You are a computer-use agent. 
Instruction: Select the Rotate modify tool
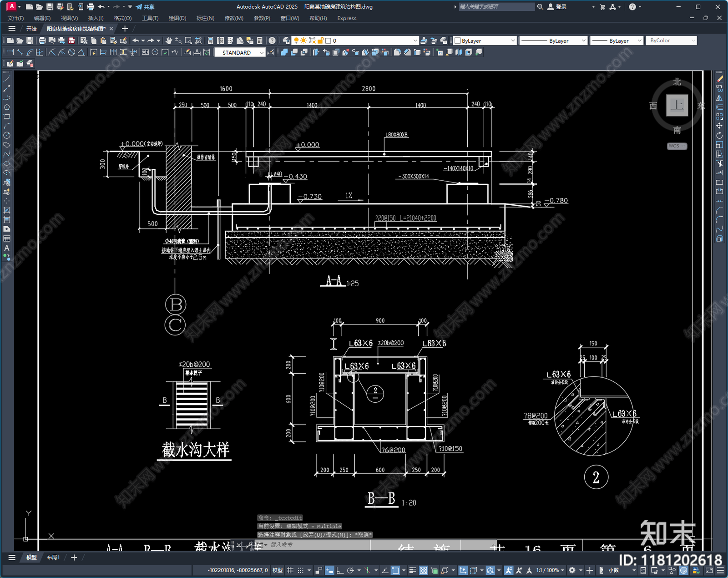pyautogui.click(x=719, y=135)
